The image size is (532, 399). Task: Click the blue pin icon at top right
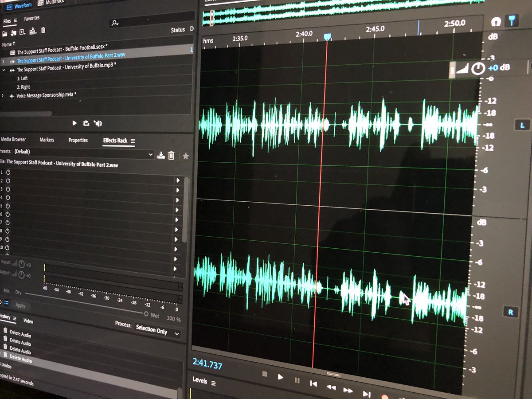(x=512, y=20)
